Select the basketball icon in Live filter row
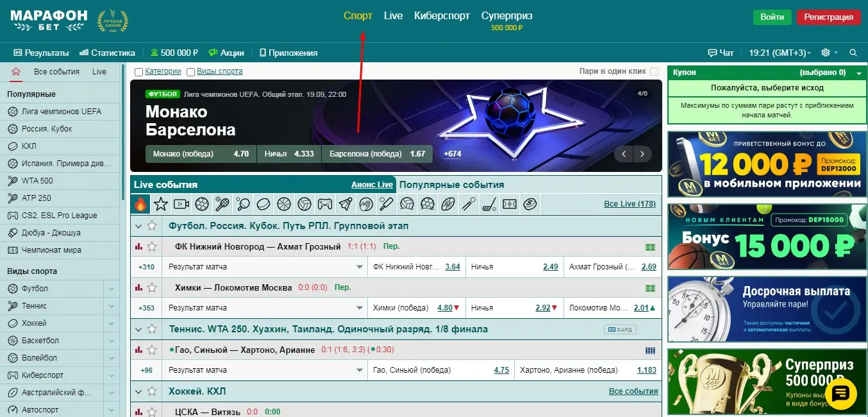This screenshot has height=417, width=868. (x=284, y=204)
